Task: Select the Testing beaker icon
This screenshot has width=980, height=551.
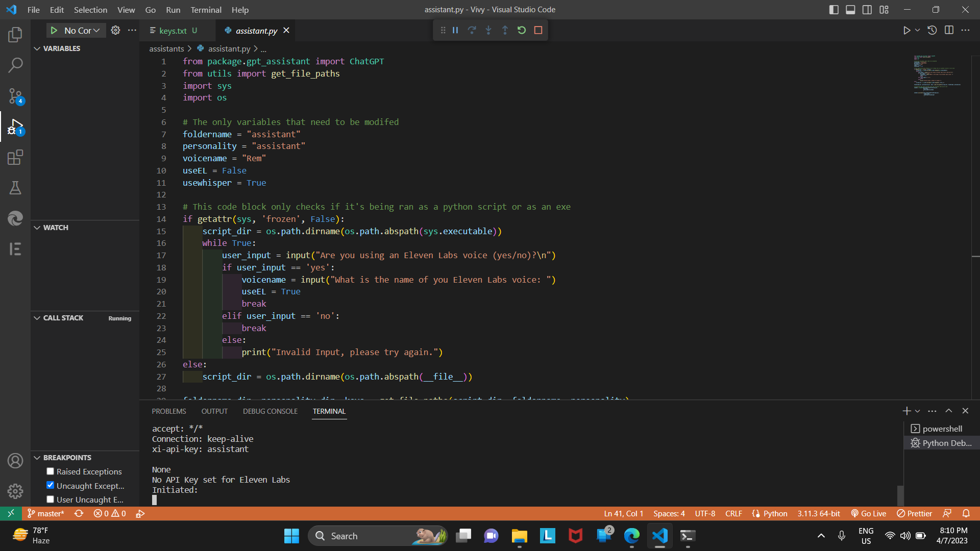Action: click(x=15, y=188)
